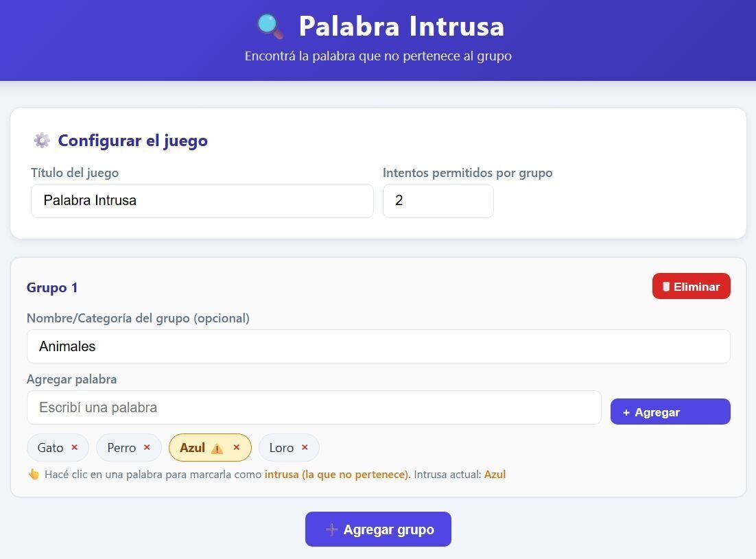The image size is (756, 559).
Task: Click the Eliminar button for Grupo 1
Action: (x=692, y=286)
